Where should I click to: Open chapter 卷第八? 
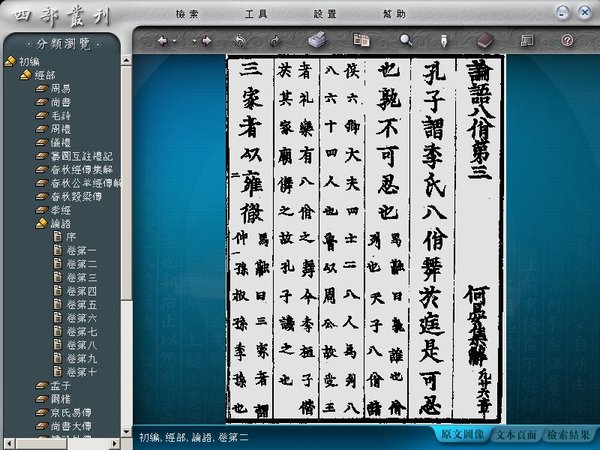click(81, 345)
